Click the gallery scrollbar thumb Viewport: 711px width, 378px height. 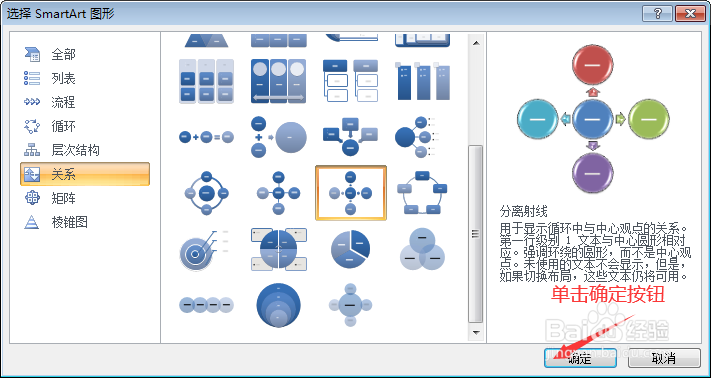point(476,233)
